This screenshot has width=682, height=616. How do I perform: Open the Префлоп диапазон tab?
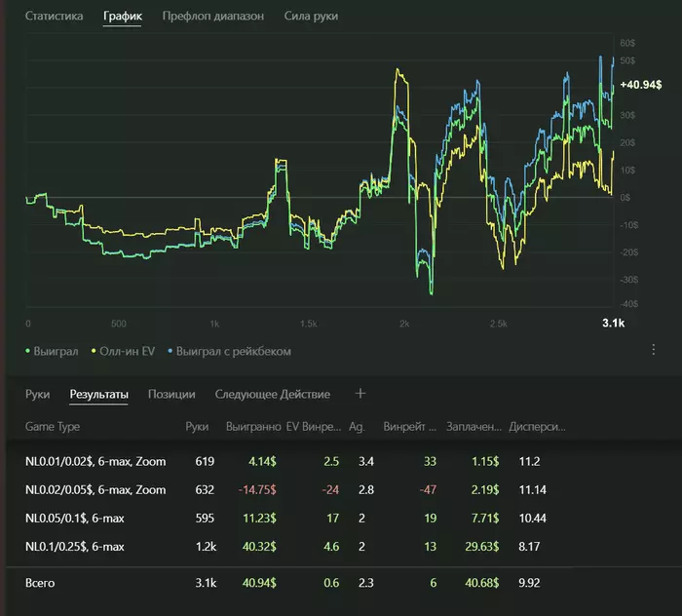coord(212,17)
